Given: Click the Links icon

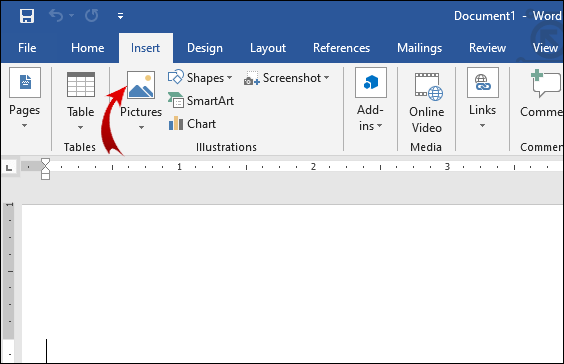Looking at the screenshot, I should (483, 82).
